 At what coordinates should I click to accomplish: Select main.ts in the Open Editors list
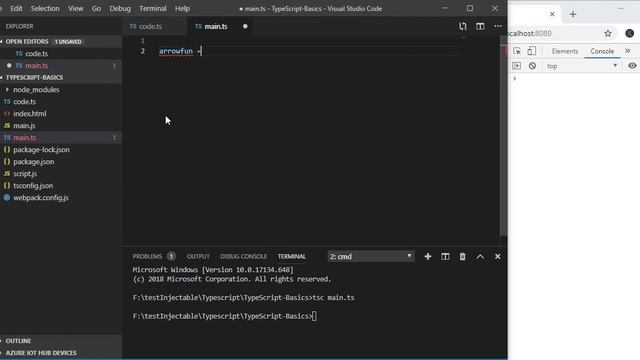[36, 66]
